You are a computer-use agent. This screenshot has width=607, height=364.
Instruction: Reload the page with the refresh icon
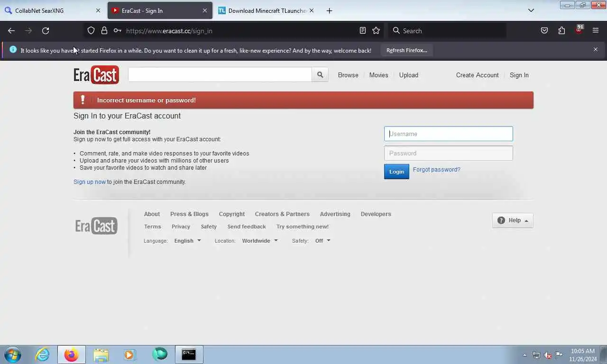(46, 30)
